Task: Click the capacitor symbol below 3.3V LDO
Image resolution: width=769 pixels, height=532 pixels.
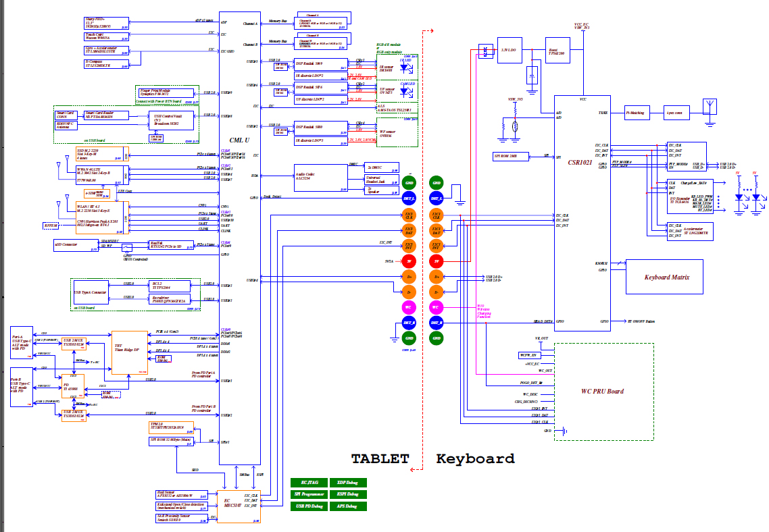Action: (x=532, y=72)
